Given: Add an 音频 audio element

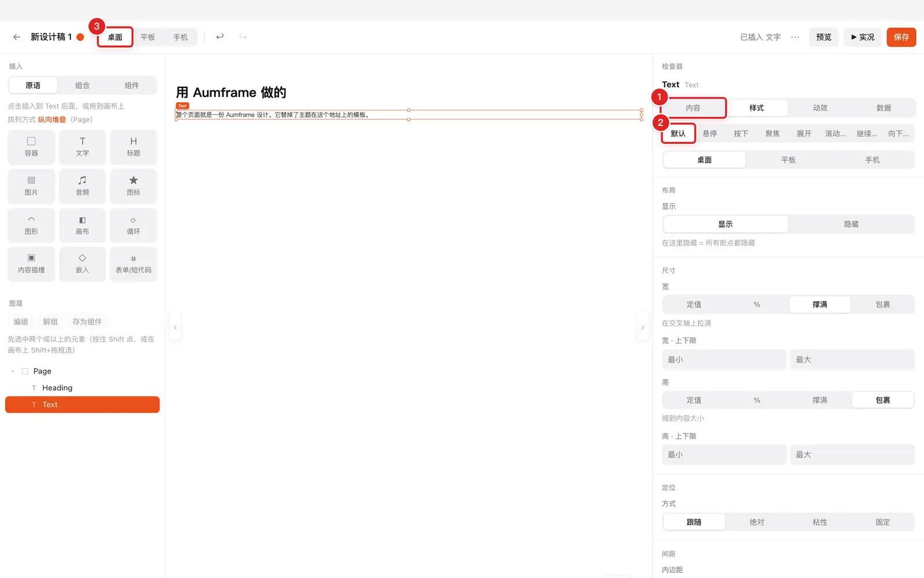Looking at the screenshot, I should (x=83, y=186).
